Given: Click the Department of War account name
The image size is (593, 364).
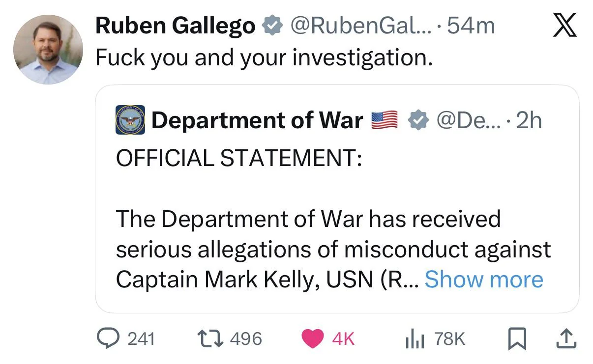Looking at the screenshot, I should point(257,120).
